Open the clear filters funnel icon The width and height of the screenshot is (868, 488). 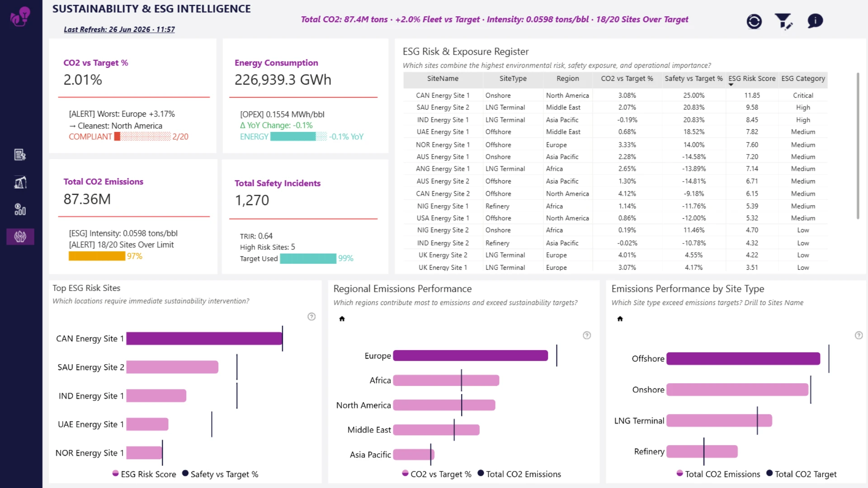point(783,21)
